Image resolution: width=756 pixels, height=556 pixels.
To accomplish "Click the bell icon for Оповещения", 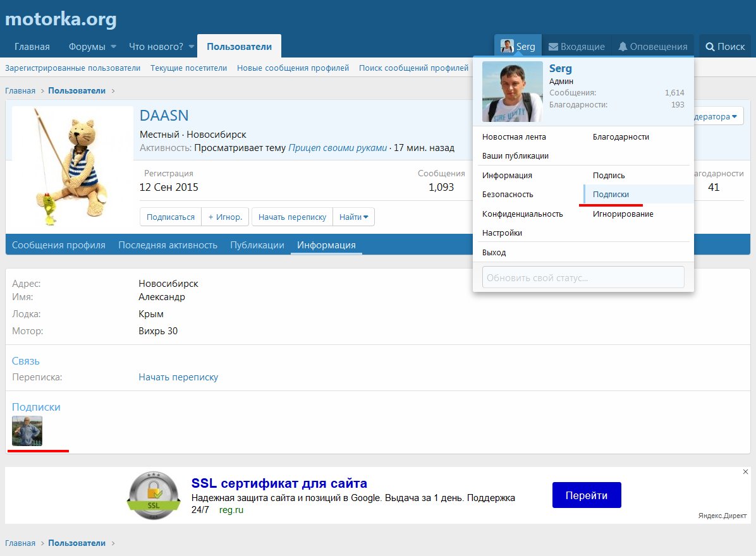I will click(623, 47).
